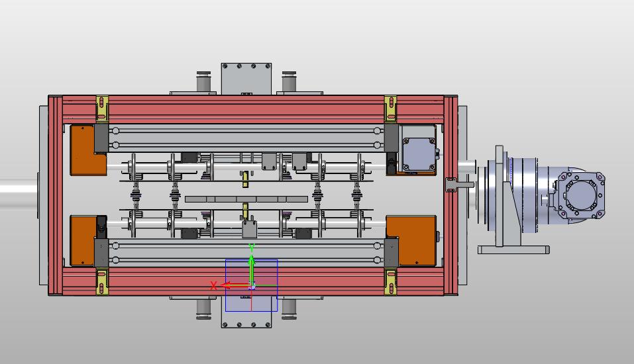
Task: Select the small sensor bracket on right frame member
Action: click(459, 185)
